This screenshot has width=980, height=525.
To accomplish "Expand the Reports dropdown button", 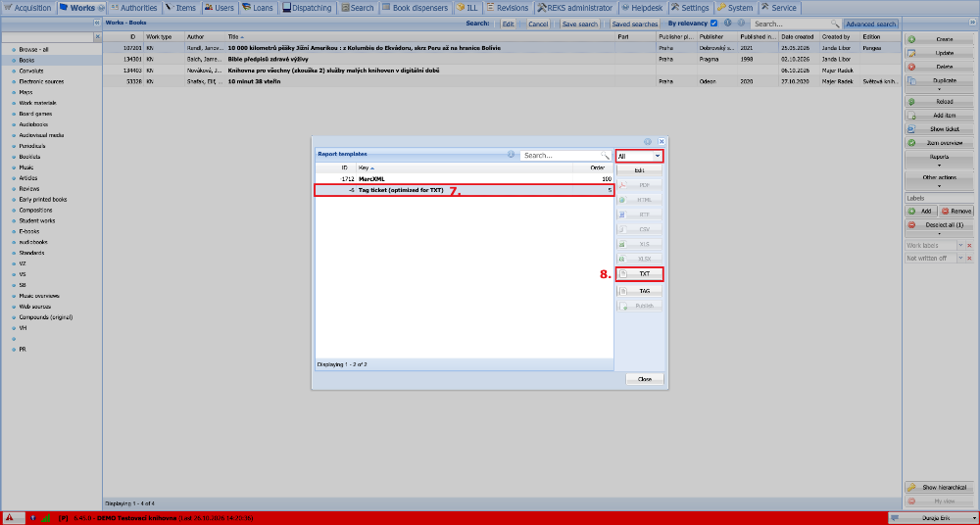I will point(940,161).
